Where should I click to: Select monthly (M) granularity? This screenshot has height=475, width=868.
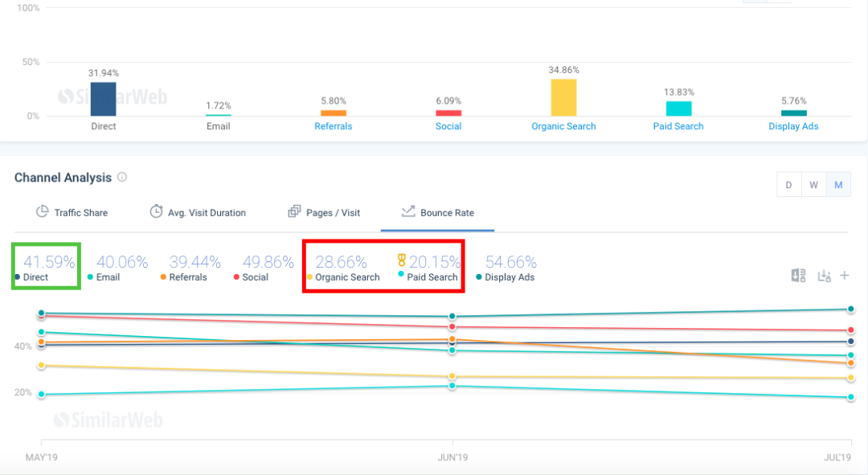(x=838, y=185)
